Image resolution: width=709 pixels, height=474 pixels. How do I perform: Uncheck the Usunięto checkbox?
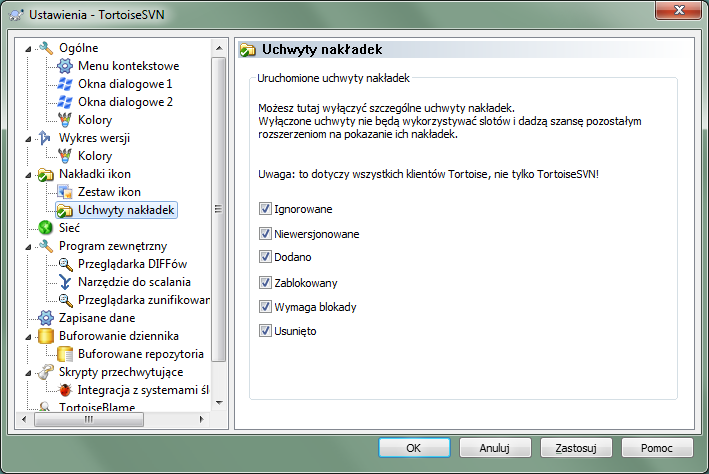tap(265, 331)
